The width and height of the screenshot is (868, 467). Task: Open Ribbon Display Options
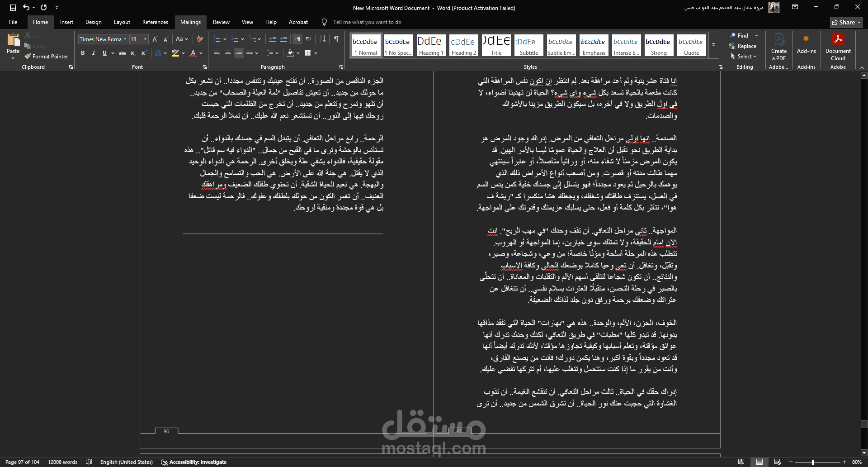tap(795, 7)
